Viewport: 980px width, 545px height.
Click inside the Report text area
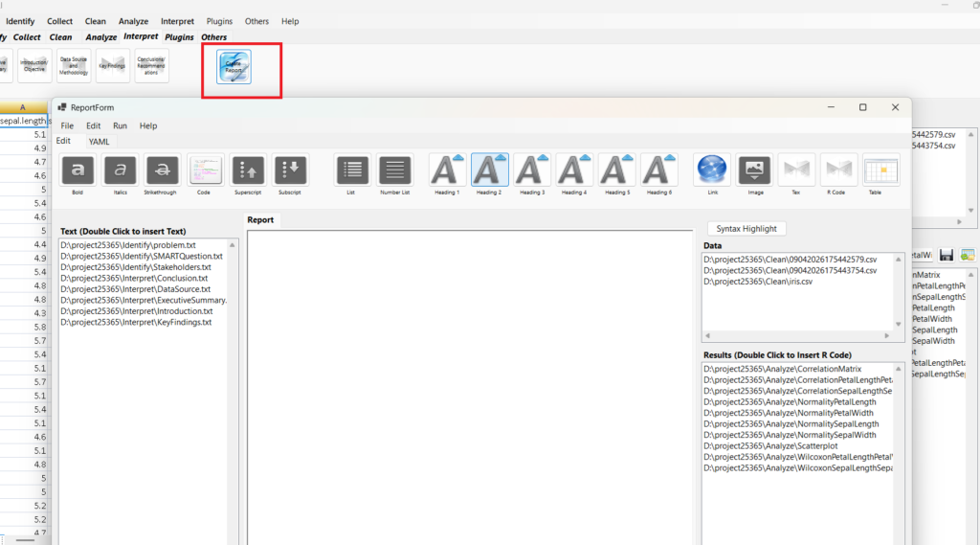pos(469,383)
